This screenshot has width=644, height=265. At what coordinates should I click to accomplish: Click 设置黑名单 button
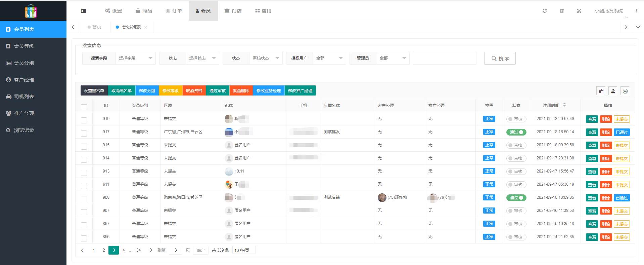(94, 90)
